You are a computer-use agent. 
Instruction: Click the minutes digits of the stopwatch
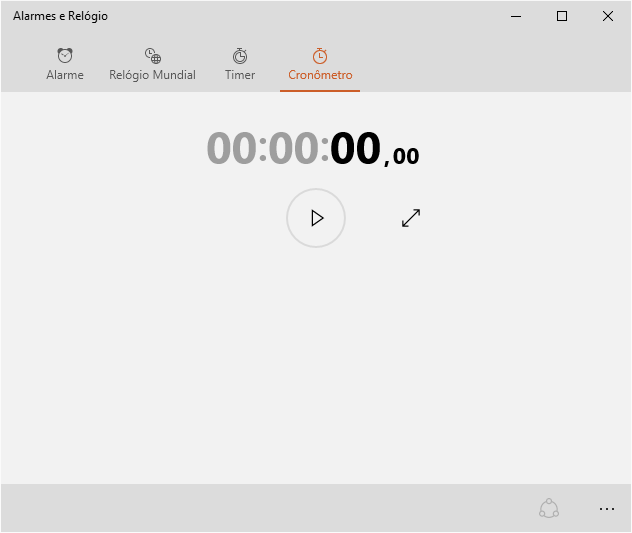pyautogui.click(x=293, y=149)
